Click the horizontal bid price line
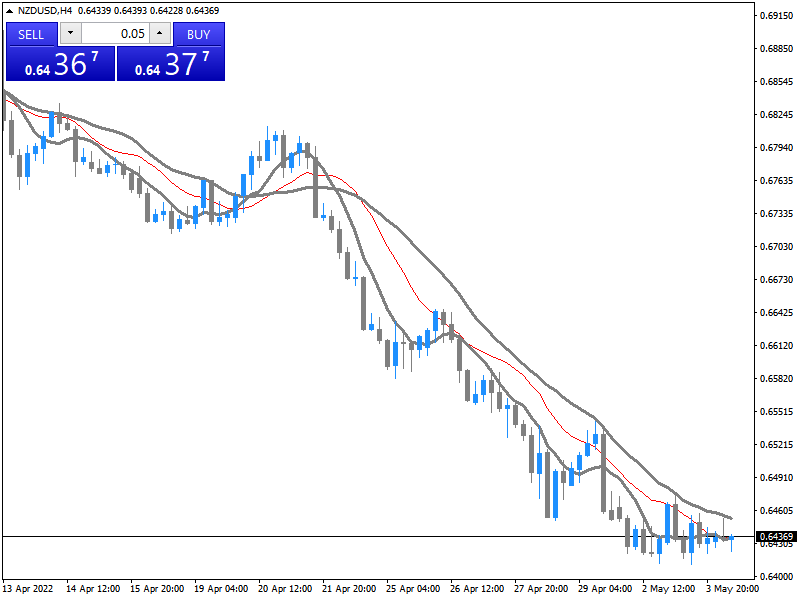 300,537
